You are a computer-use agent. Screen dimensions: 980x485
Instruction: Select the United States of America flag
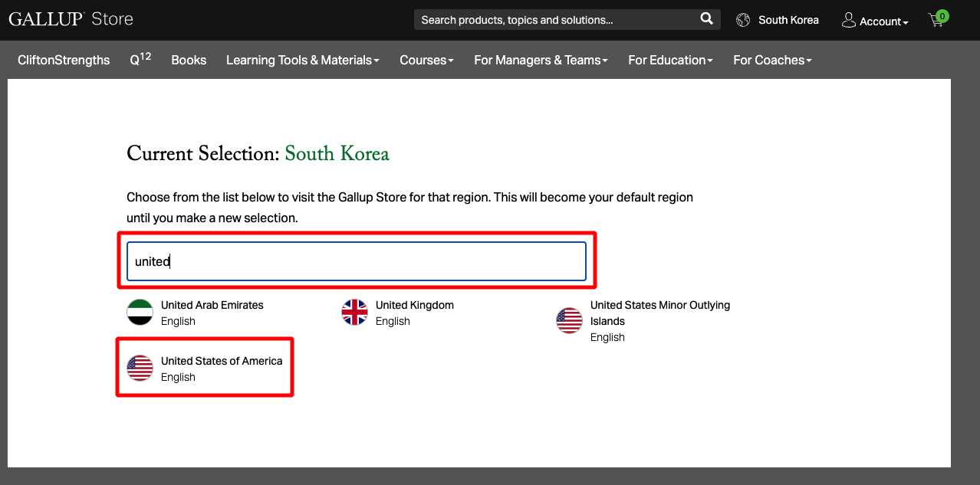[140, 369]
